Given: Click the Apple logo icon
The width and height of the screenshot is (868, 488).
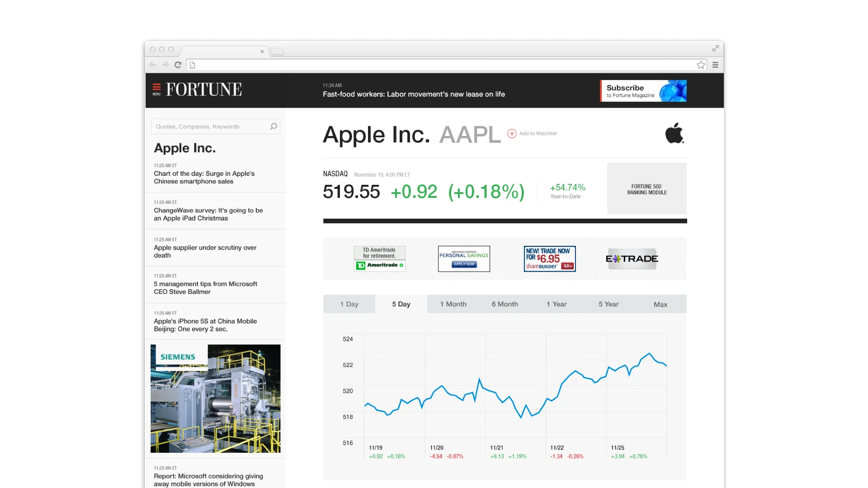Looking at the screenshot, I should pos(674,133).
